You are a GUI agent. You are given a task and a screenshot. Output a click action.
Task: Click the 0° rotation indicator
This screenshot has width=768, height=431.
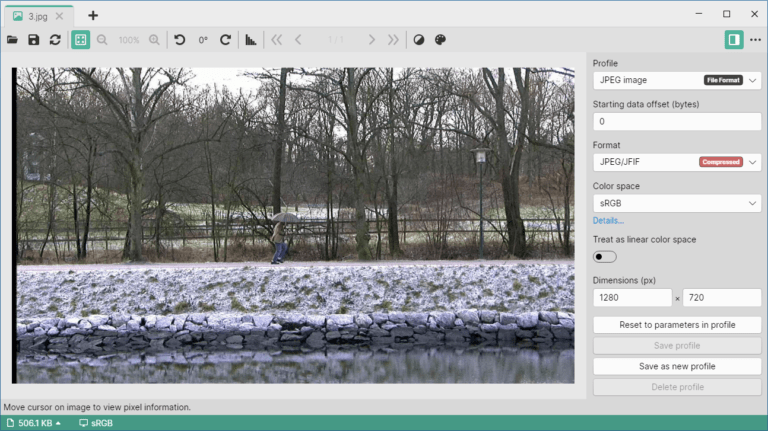click(x=203, y=40)
